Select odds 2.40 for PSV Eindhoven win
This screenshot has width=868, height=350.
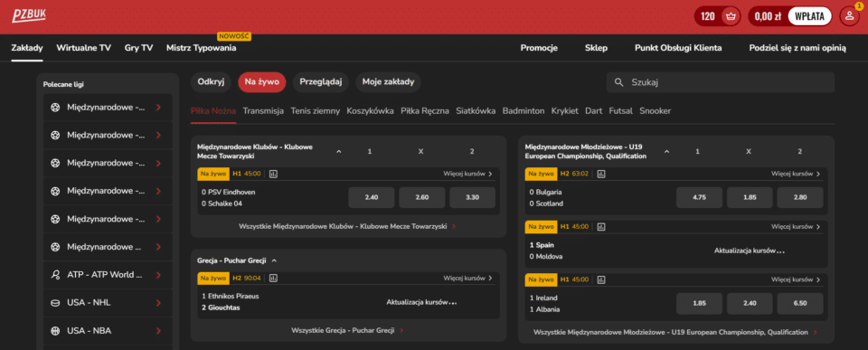click(x=372, y=197)
